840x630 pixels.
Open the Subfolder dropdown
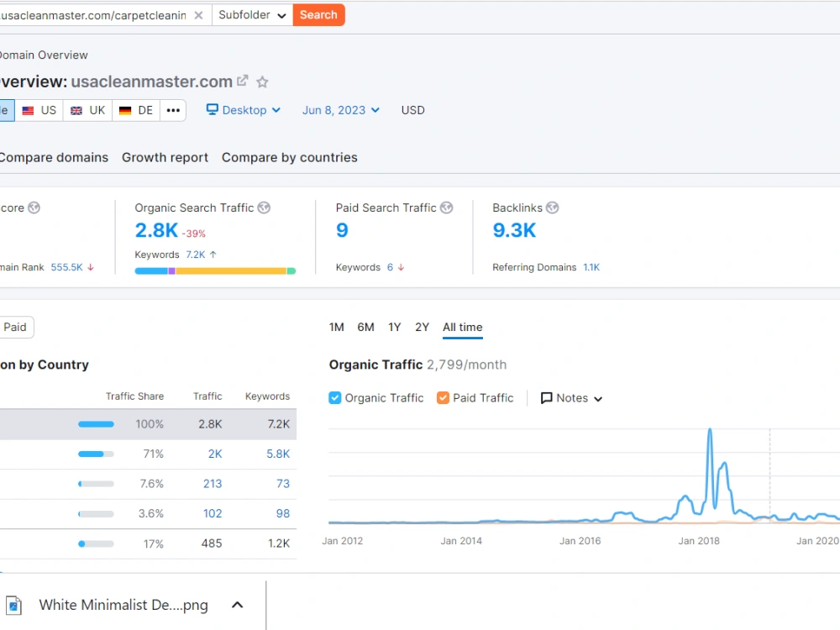point(252,15)
